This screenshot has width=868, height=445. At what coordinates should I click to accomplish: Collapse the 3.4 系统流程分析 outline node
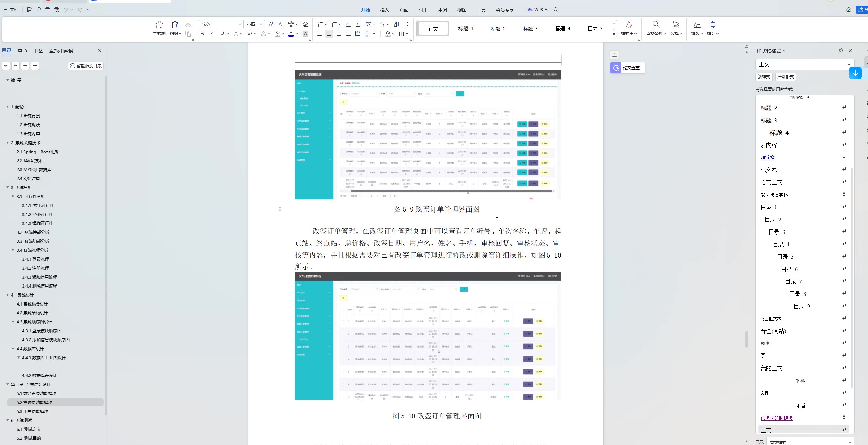13,250
